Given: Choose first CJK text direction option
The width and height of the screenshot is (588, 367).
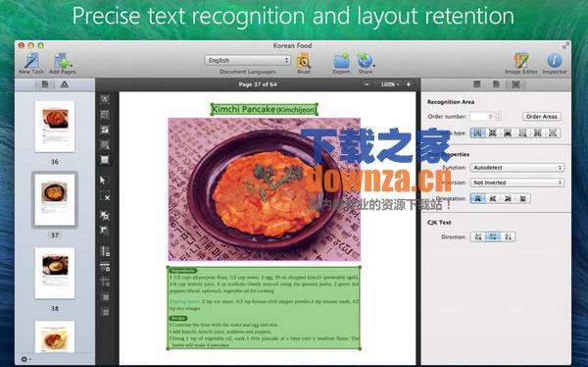Looking at the screenshot, I should pyautogui.click(x=478, y=236).
